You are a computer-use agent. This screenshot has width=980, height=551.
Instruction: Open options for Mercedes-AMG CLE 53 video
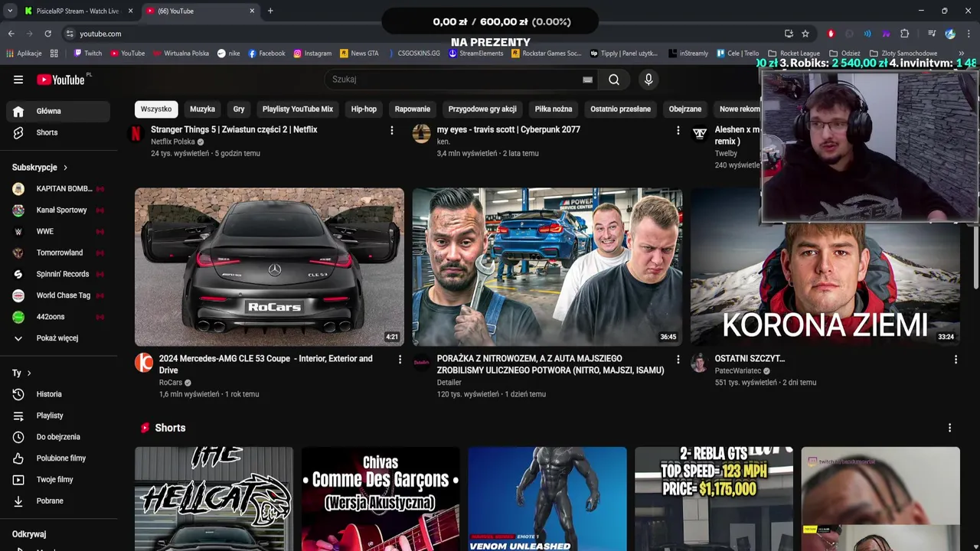coord(399,359)
